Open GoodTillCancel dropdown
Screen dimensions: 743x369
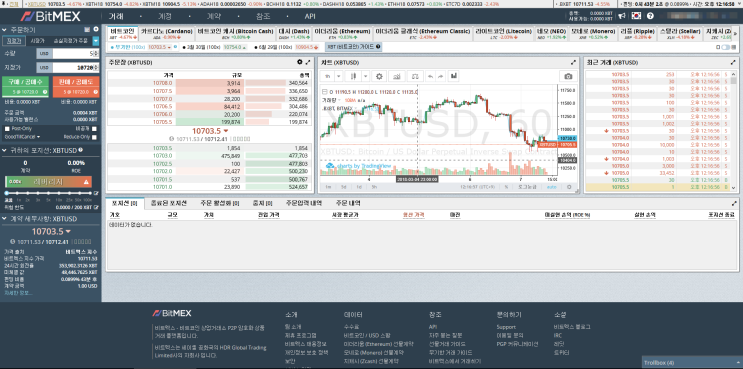22,137
